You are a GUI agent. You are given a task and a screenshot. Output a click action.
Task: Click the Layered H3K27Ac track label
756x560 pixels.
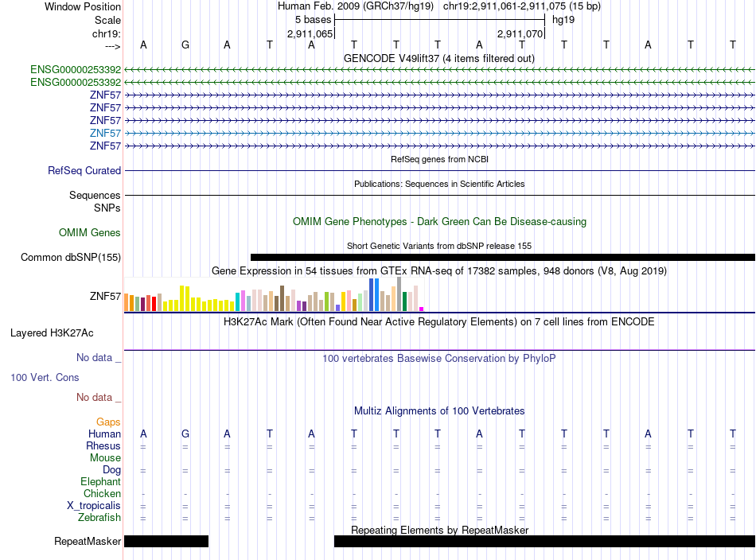click(x=52, y=333)
